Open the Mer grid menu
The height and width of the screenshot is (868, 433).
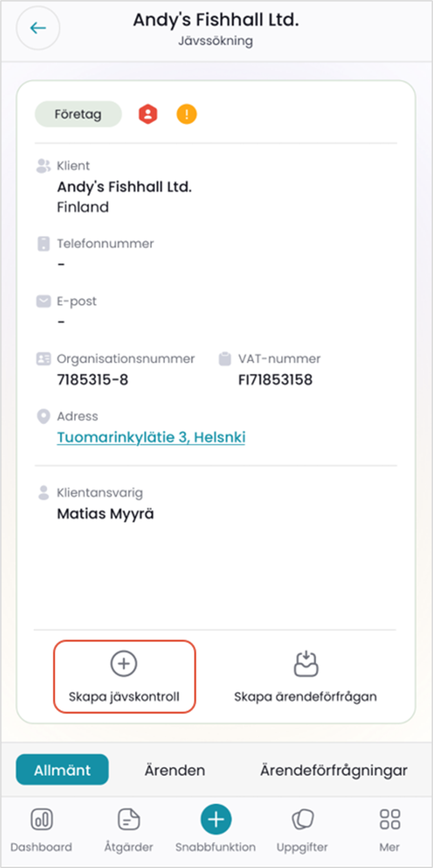(390, 820)
